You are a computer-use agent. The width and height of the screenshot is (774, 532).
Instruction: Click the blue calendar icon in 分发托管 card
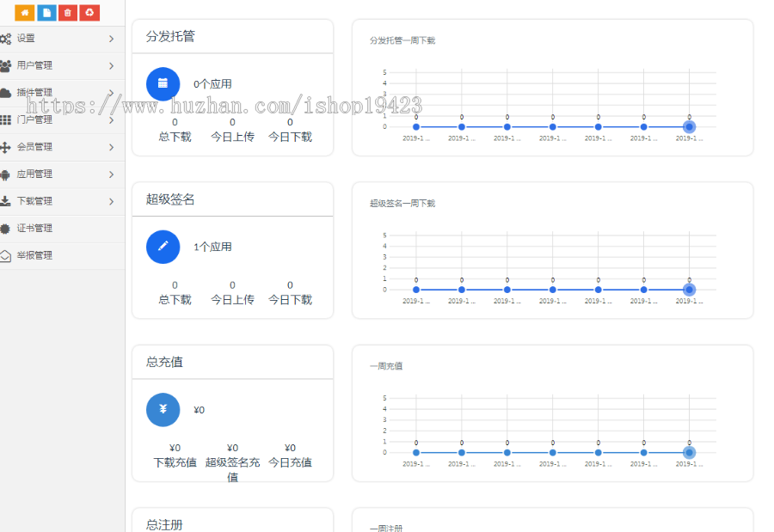click(x=163, y=83)
